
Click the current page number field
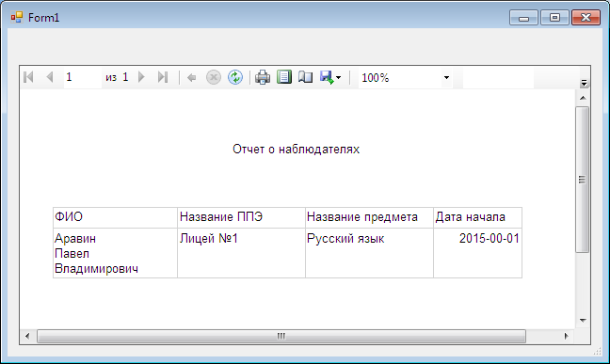(x=83, y=77)
